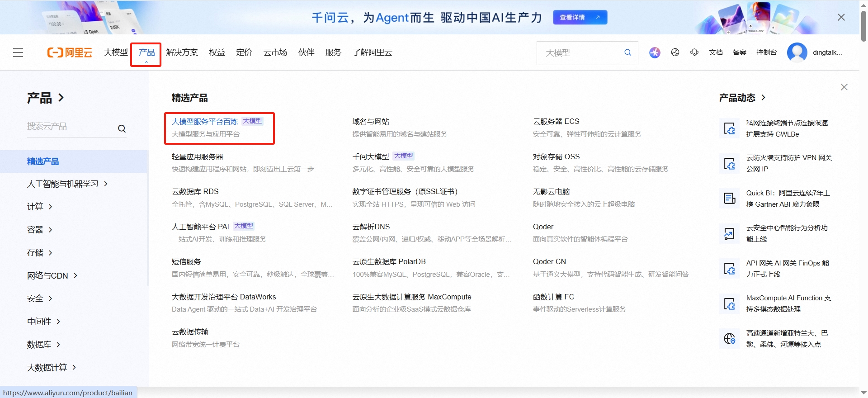The height and width of the screenshot is (398, 868).
Task: Open 云数据库 RDS product
Action: pos(195,191)
